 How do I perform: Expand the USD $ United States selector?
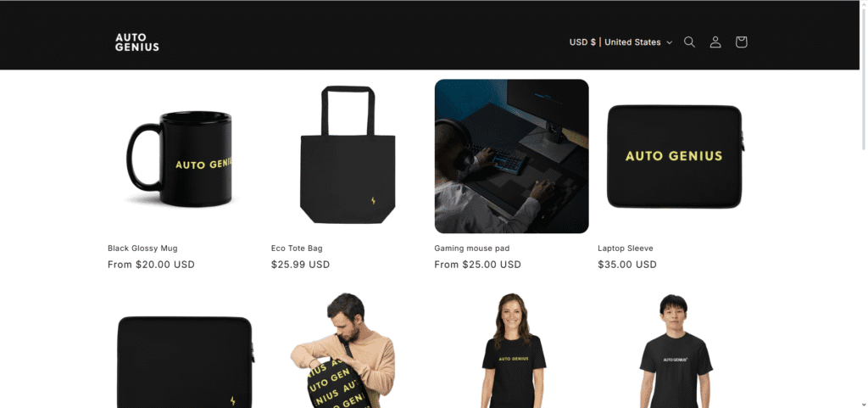(x=620, y=42)
